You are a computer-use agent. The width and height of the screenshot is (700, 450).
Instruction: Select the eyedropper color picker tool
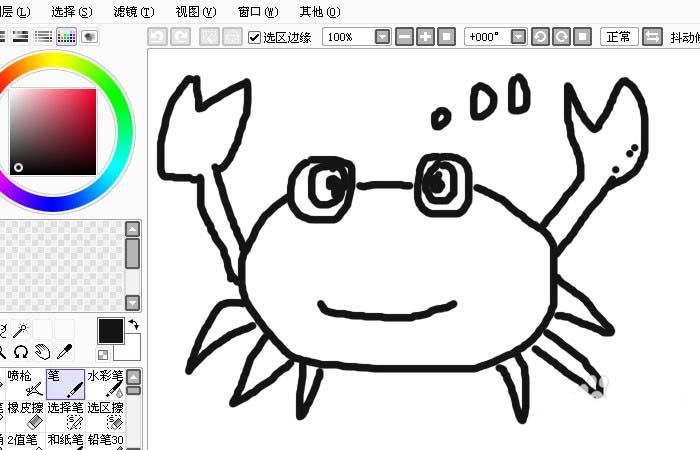[x=65, y=352]
